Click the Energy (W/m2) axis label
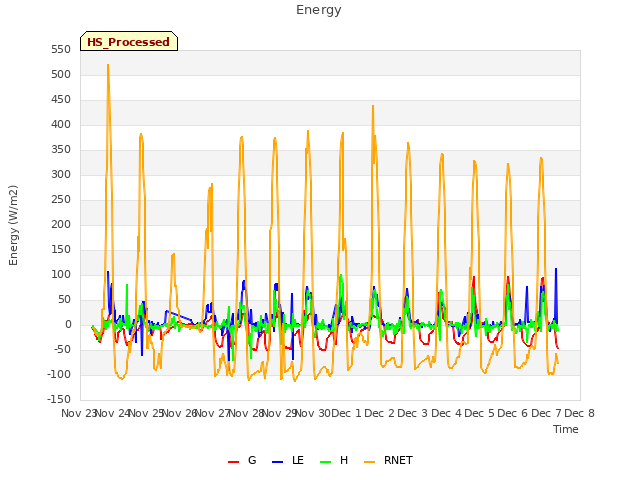640x480 pixels. tap(13, 225)
